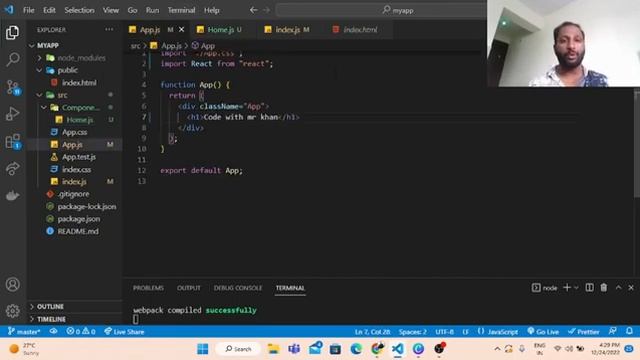This screenshot has height=360, width=640.
Task: Go forward with the navigation arrow
Action: coord(266,10)
